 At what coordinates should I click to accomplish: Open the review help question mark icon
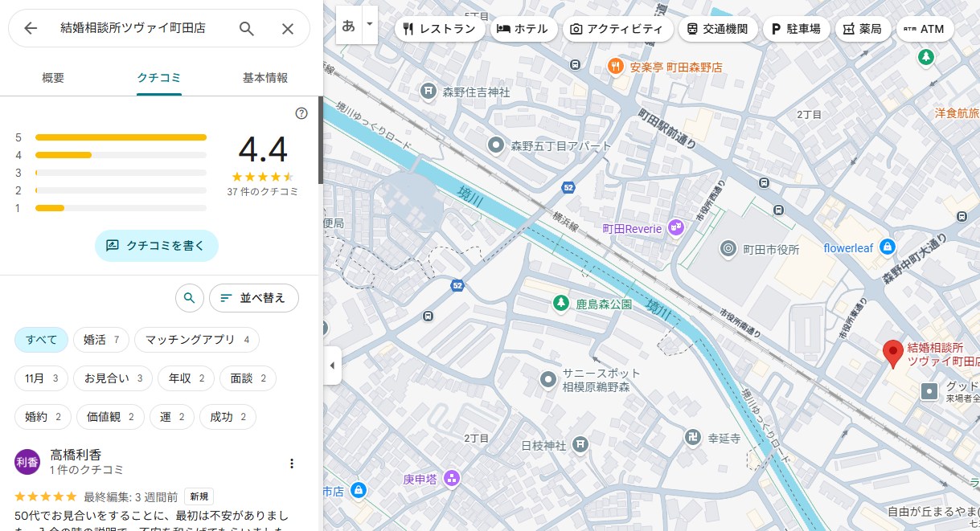301,113
